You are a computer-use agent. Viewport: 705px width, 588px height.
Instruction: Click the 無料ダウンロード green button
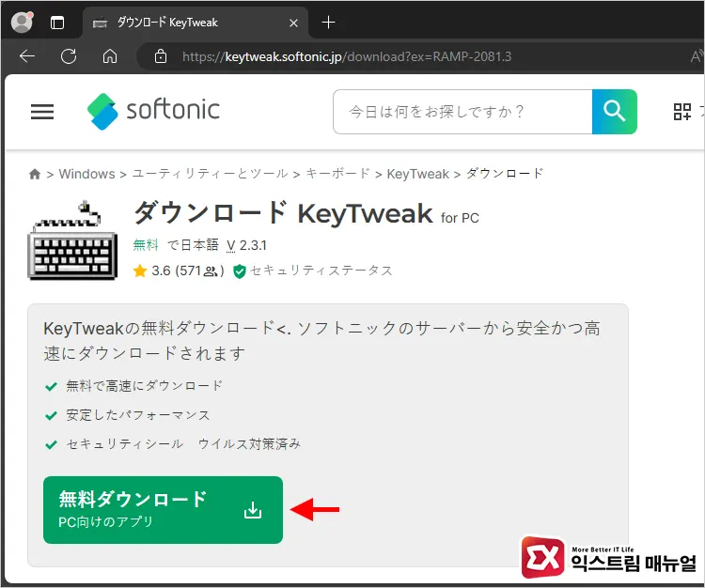pyautogui.click(x=163, y=510)
